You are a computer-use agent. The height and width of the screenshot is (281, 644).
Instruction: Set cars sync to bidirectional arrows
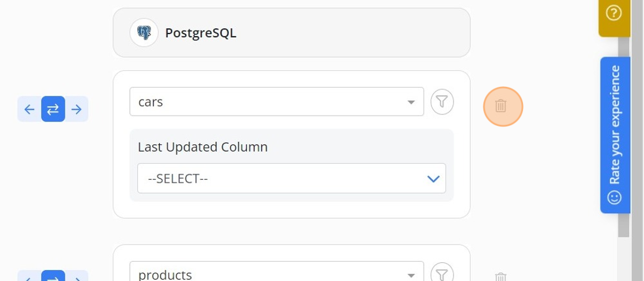tap(53, 109)
